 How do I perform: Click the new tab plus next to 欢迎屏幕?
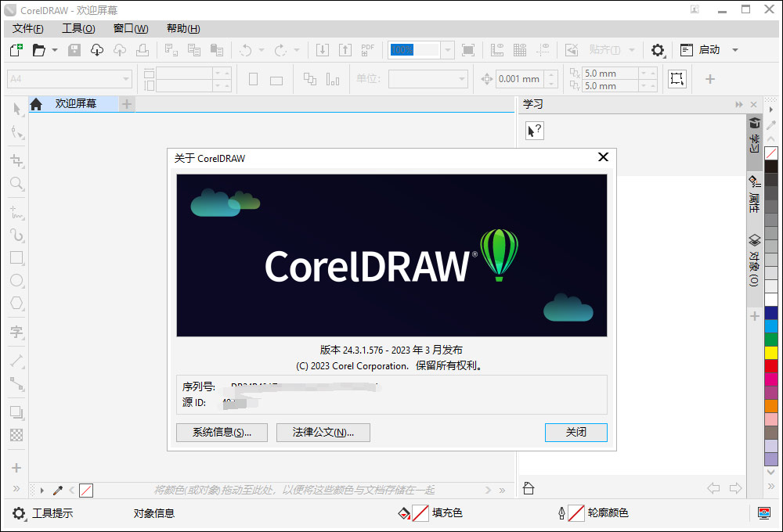coord(126,103)
